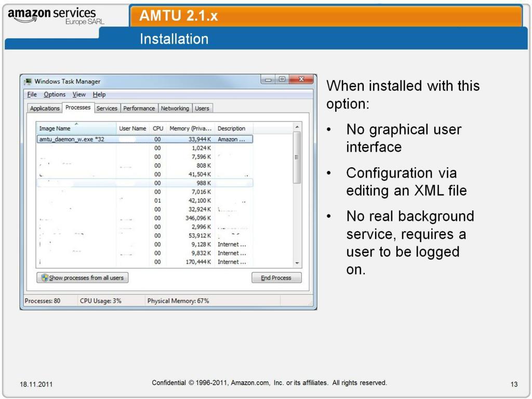Open the Help menu
This screenshot has width=532, height=399.
[x=99, y=95]
